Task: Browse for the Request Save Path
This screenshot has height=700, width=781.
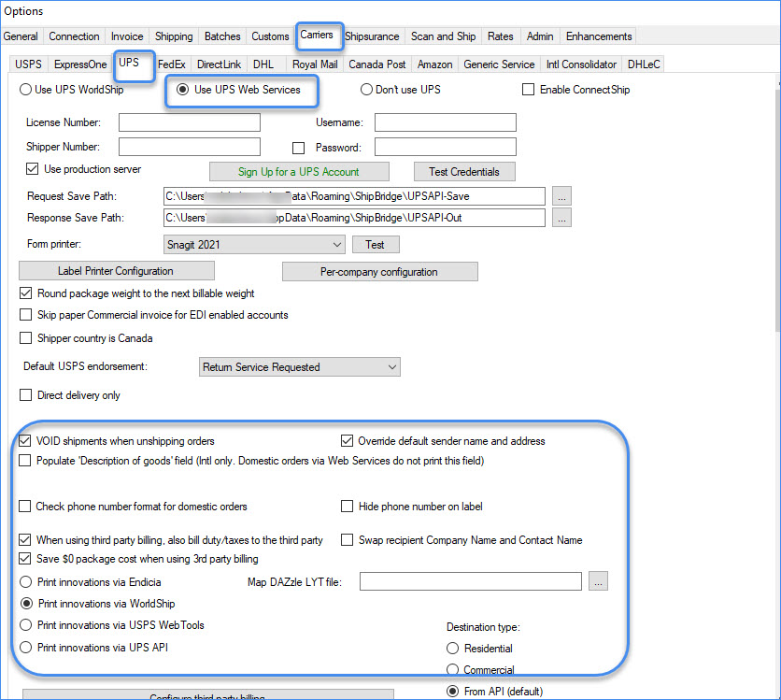Action: click(561, 196)
